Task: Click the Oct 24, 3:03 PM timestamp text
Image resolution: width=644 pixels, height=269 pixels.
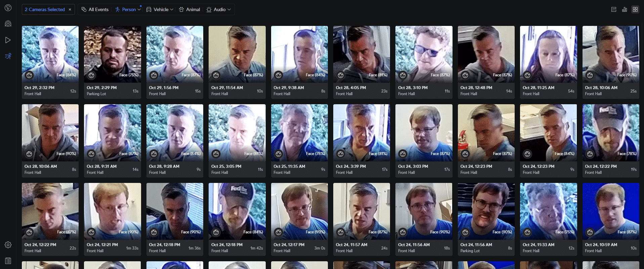Action: coord(413,166)
